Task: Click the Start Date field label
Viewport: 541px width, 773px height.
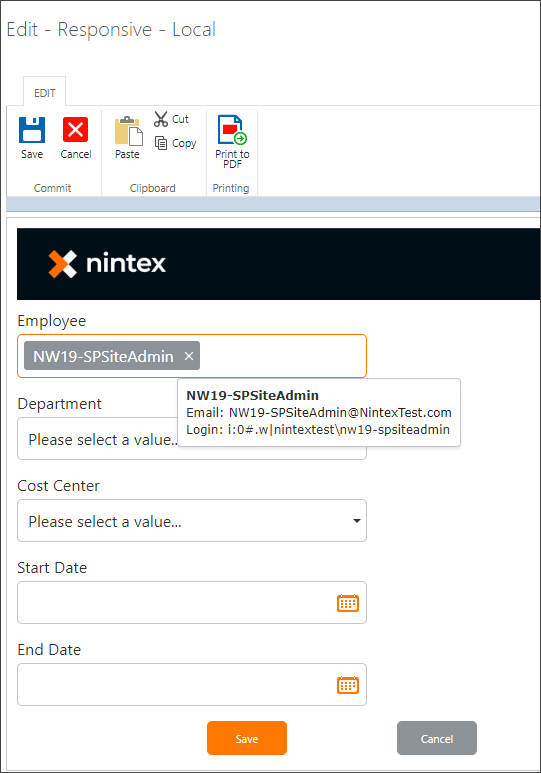Action: coord(52,567)
